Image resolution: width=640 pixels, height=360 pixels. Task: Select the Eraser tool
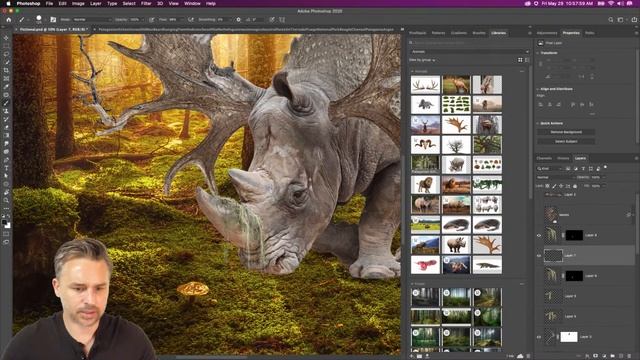pos(6,127)
